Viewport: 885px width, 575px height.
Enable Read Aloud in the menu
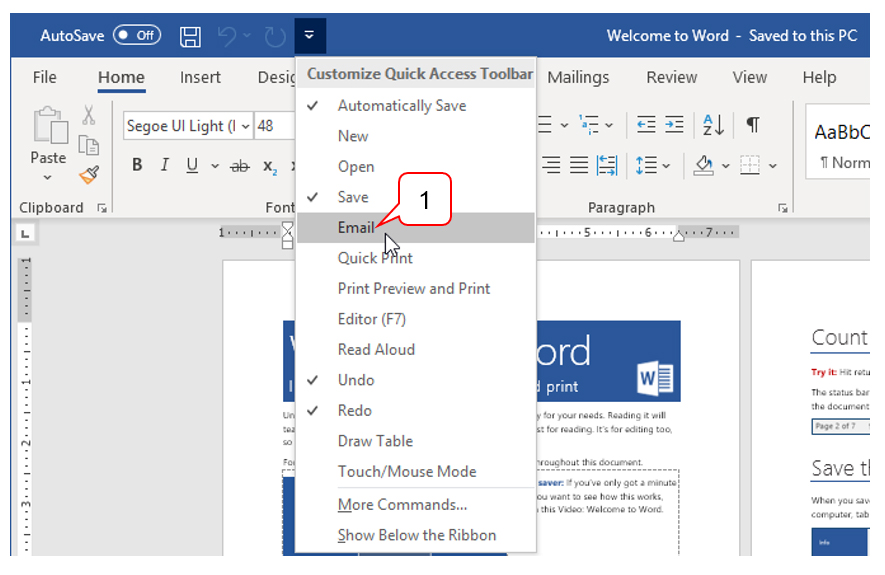coord(415,349)
